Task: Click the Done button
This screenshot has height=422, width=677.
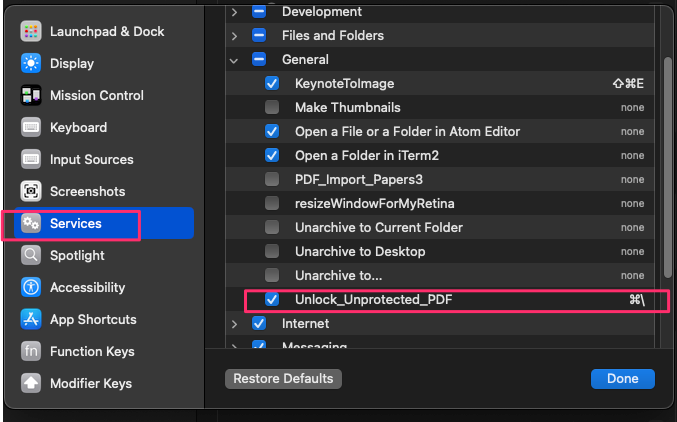Action: click(x=623, y=378)
